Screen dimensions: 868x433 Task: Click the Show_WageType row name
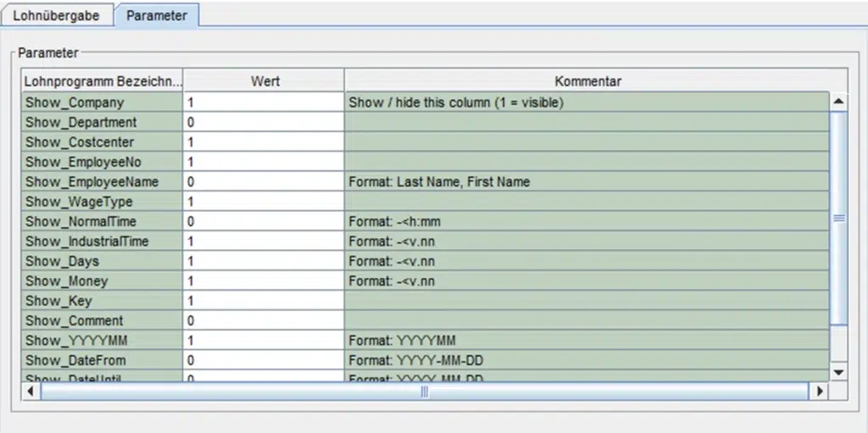tap(102, 202)
